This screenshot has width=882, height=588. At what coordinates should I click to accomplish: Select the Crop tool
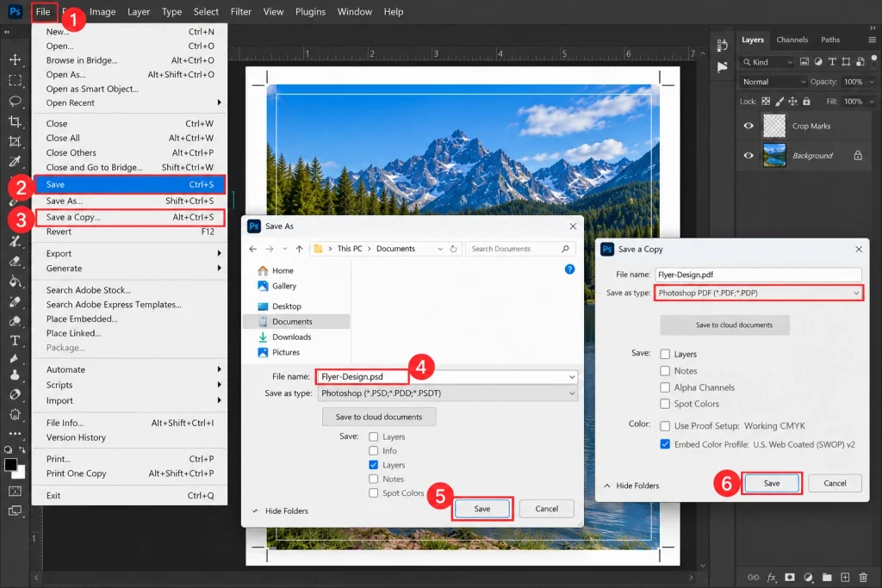pyautogui.click(x=16, y=121)
